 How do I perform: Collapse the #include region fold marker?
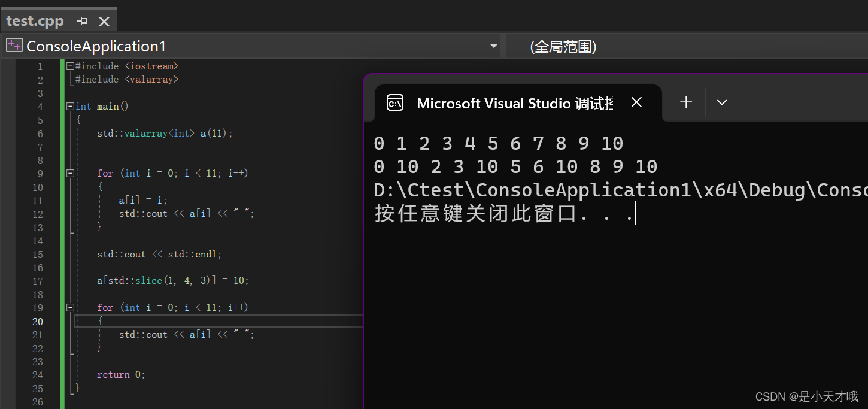tap(70, 66)
